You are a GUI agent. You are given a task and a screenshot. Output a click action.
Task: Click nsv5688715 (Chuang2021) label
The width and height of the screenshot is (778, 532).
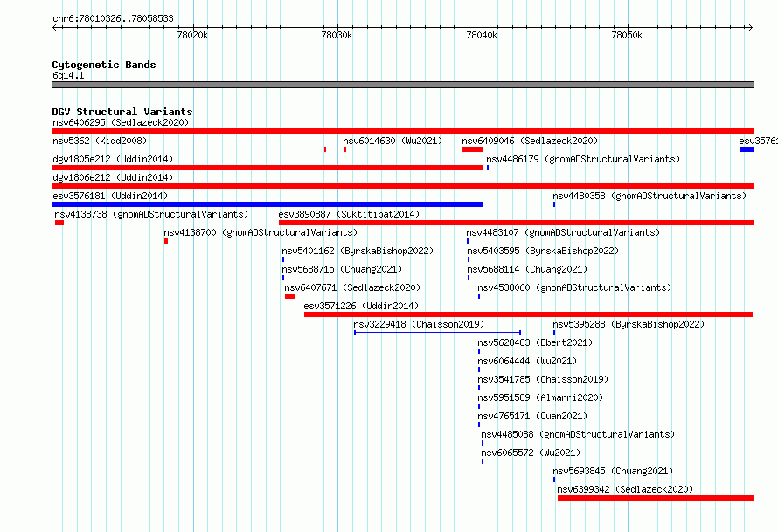point(342,269)
